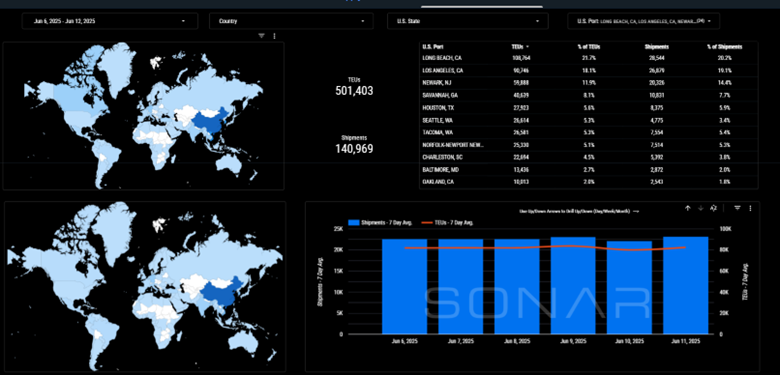Viewport: 780px width, 375px height.
Task: Click the TEUs column sort arrow
Action: [527, 47]
